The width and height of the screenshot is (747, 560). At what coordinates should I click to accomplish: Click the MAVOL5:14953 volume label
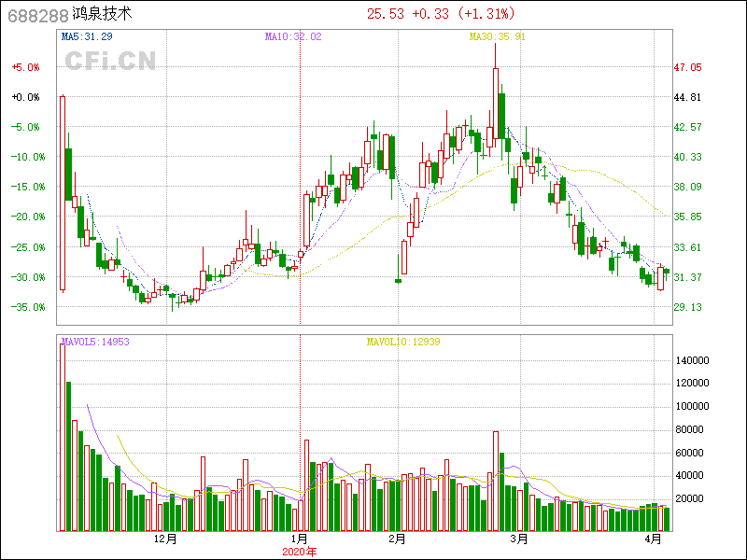click(x=94, y=342)
